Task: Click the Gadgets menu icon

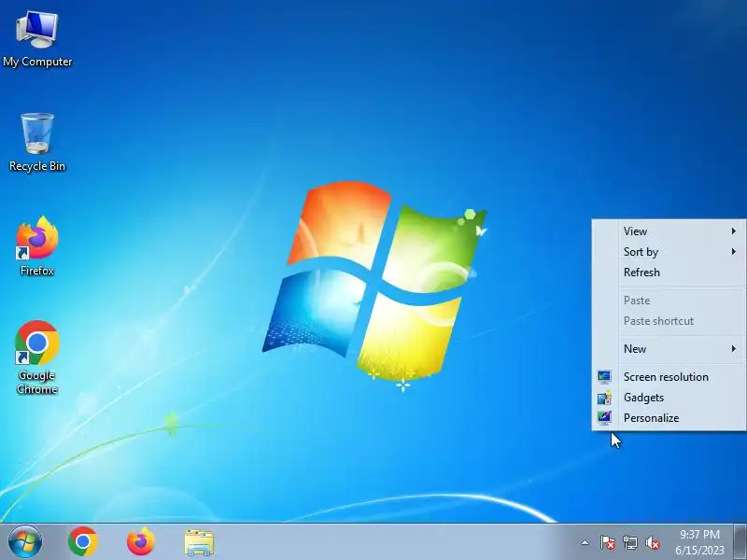Action: 604,398
